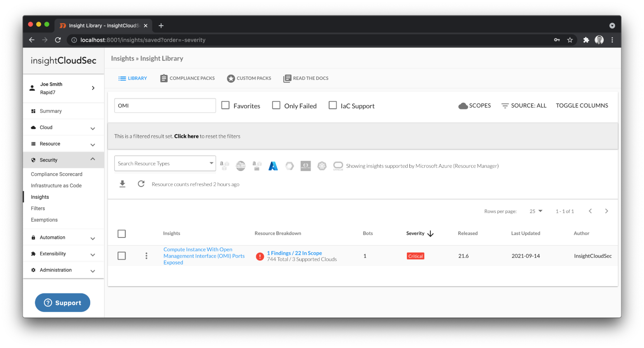
Task: Click the Microsoft Azure cloud filter icon
Action: pos(273,166)
